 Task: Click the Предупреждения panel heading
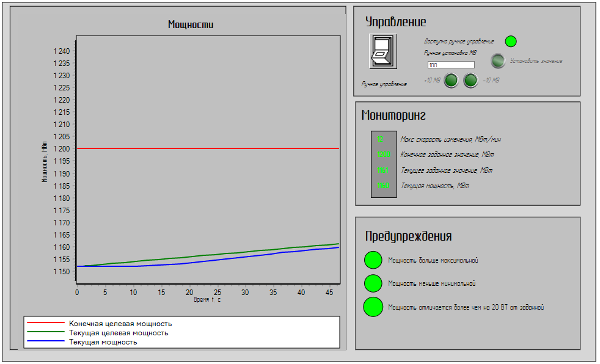click(408, 237)
